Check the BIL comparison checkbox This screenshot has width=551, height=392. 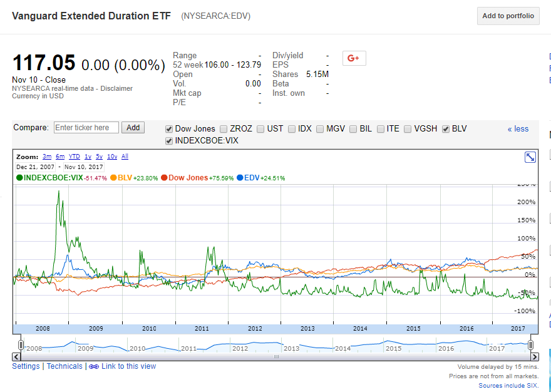click(353, 129)
